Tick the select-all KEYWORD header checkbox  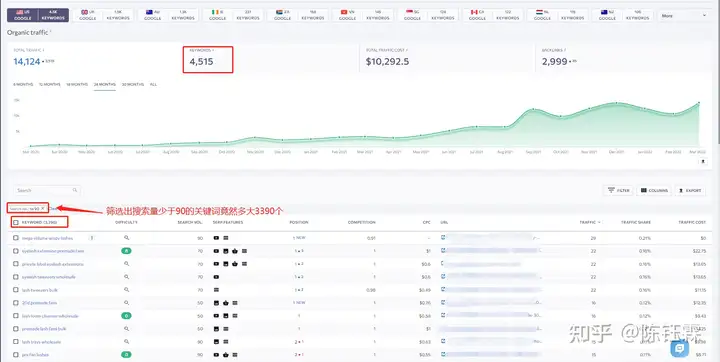click(x=16, y=222)
